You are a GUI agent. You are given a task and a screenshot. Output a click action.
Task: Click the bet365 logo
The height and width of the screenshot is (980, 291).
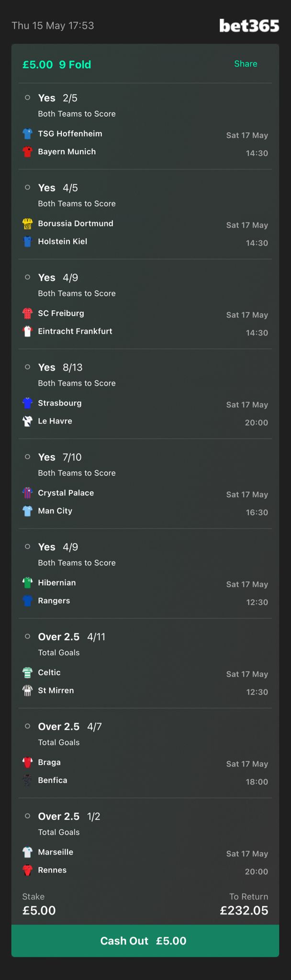[x=249, y=25]
